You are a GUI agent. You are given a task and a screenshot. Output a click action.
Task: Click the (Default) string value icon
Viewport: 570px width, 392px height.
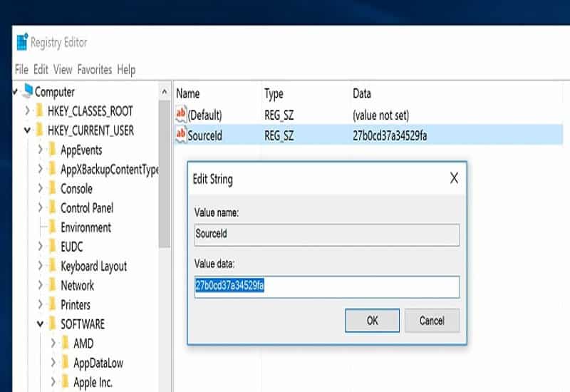pos(181,115)
